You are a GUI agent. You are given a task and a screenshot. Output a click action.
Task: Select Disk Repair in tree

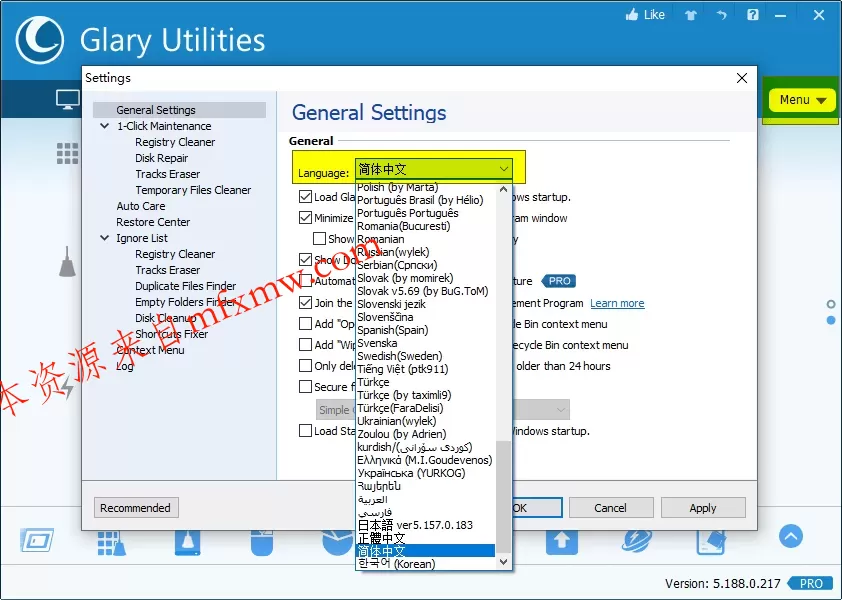coord(162,158)
